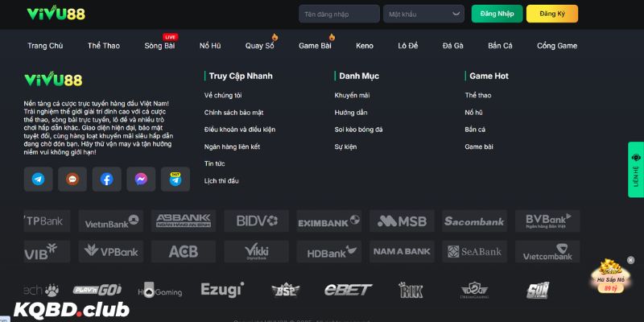The height and width of the screenshot is (322, 644).
Task: Click the first blue Telegram icon
Action: click(x=39, y=179)
